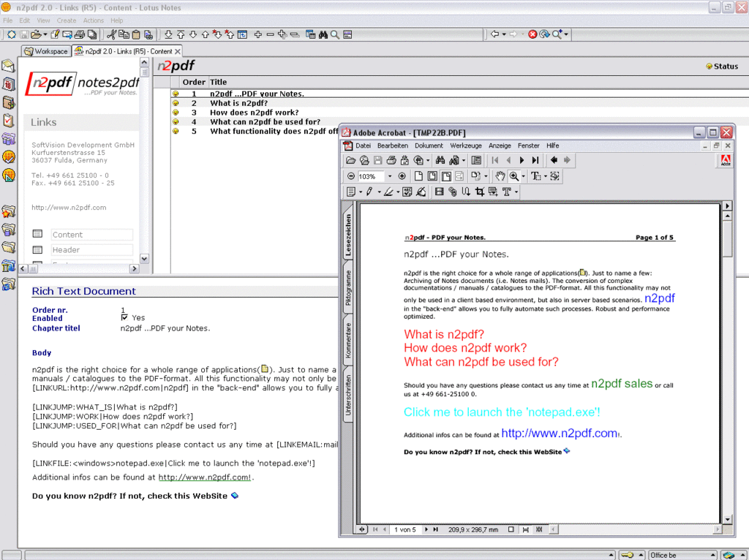
Task: Click the Zoom Out minus button in Acrobat
Action: click(x=350, y=176)
